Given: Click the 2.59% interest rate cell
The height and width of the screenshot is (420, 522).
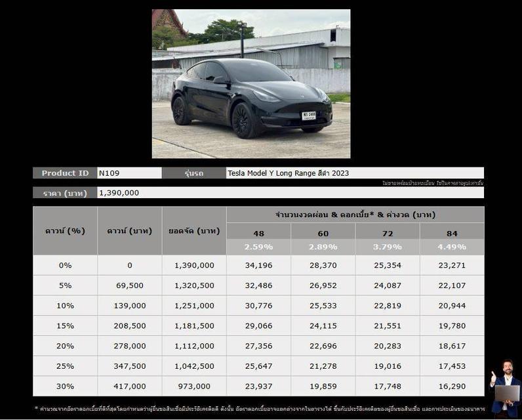Looking at the screenshot, I should pos(258,247).
